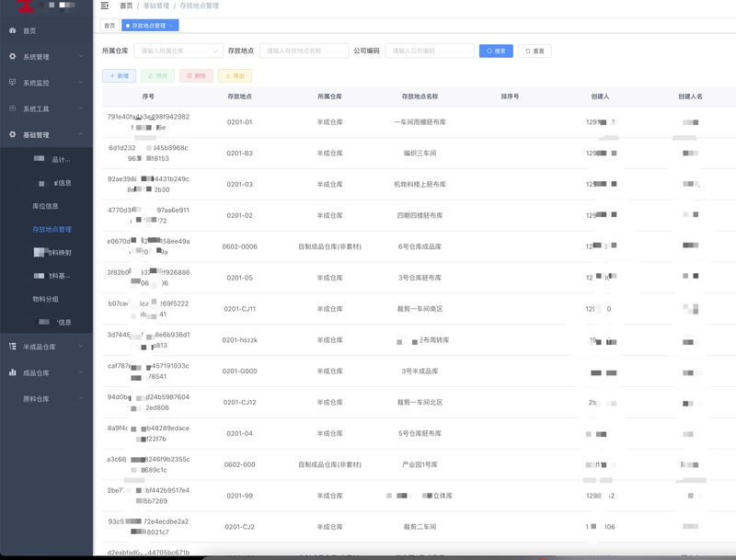The image size is (736, 560).
Task: Select cell 0201-05 in table
Action: tap(240, 278)
